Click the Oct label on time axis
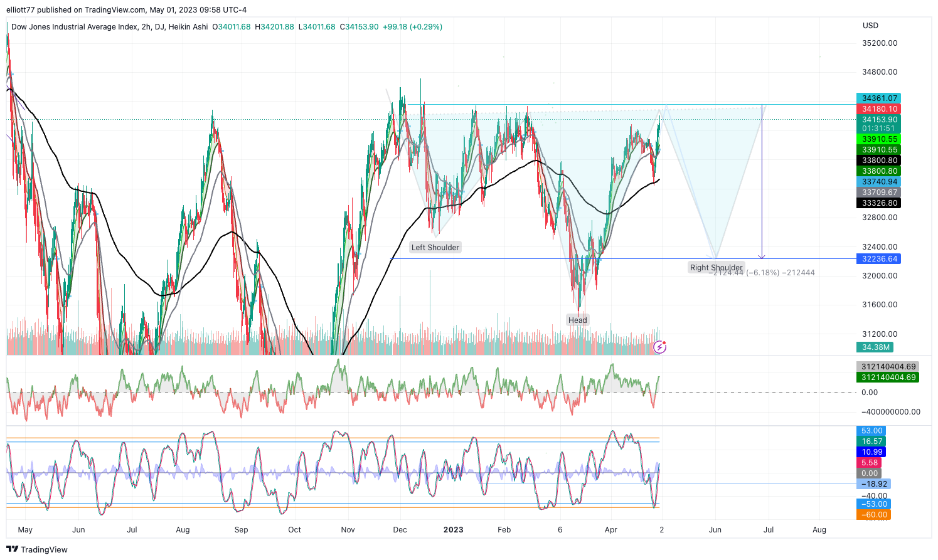 [x=294, y=530]
